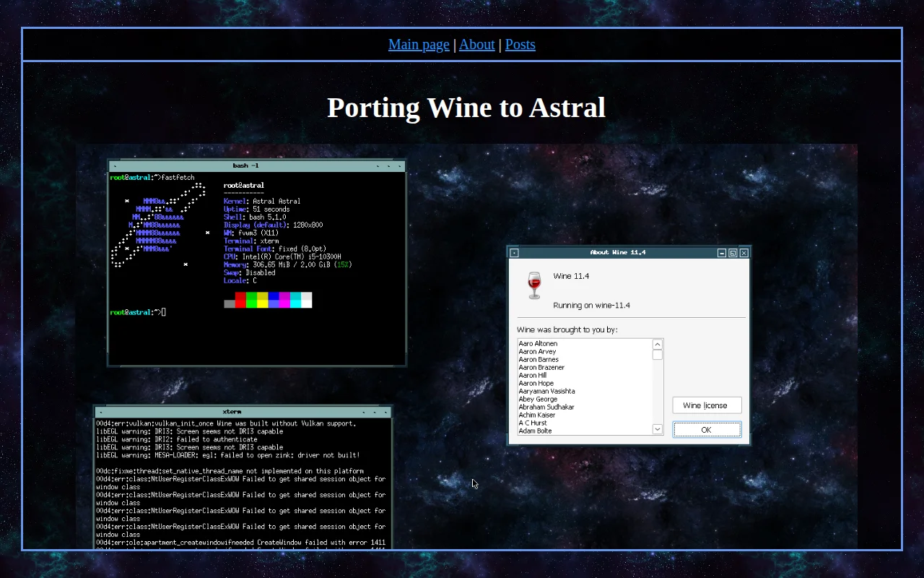This screenshot has height=578, width=924.
Task: Click the contributors list scrollbar thumb
Action: click(x=658, y=355)
